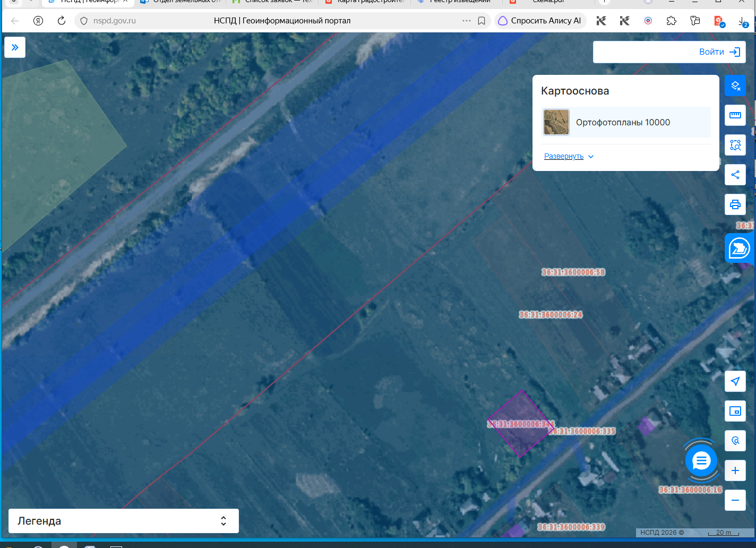Click the map search location icon
Viewport: 756px width, 548px height.
(x=735, y=441)
